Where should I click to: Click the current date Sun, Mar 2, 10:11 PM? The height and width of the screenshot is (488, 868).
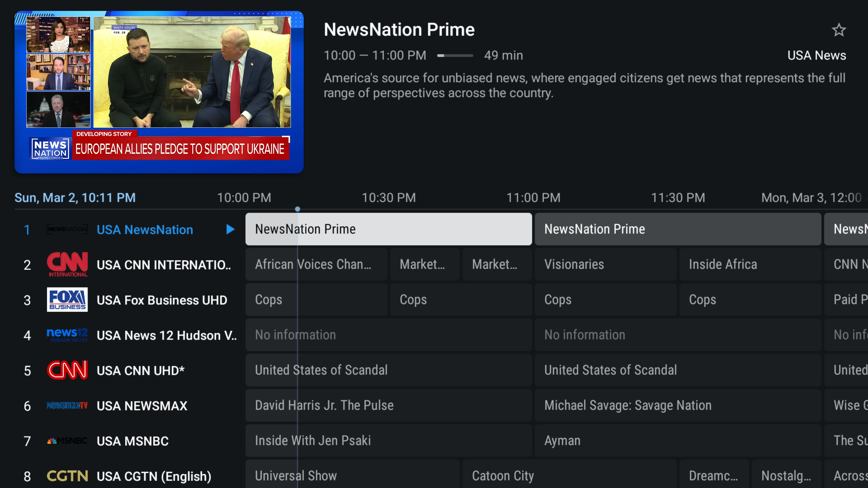pos(75,198)
